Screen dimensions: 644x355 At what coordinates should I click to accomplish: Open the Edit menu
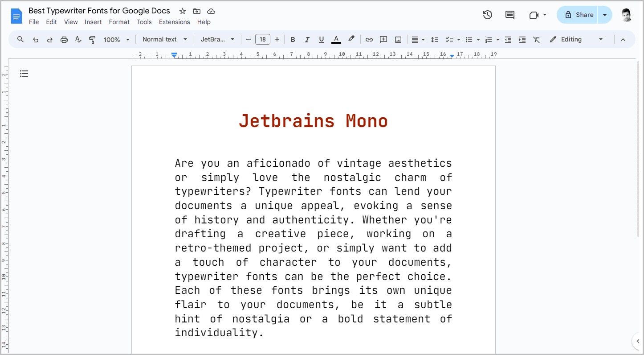click(51, 22)
